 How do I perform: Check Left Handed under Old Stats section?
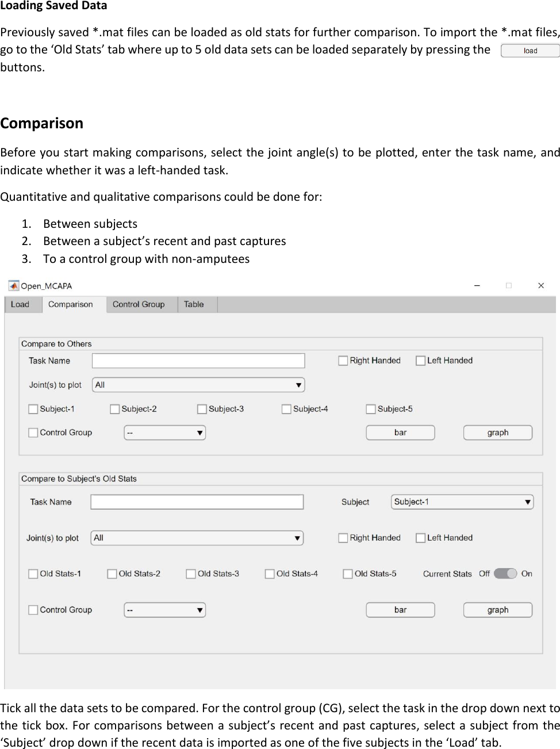(420, 537)
